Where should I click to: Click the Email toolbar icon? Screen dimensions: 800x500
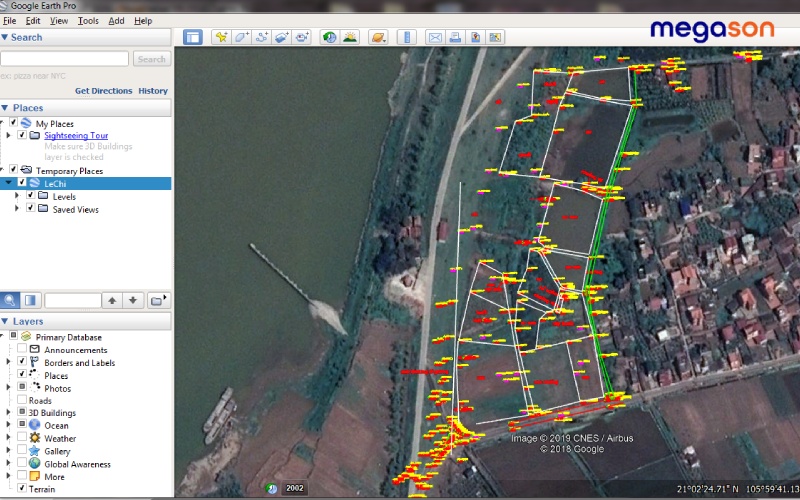coord(435,37)
